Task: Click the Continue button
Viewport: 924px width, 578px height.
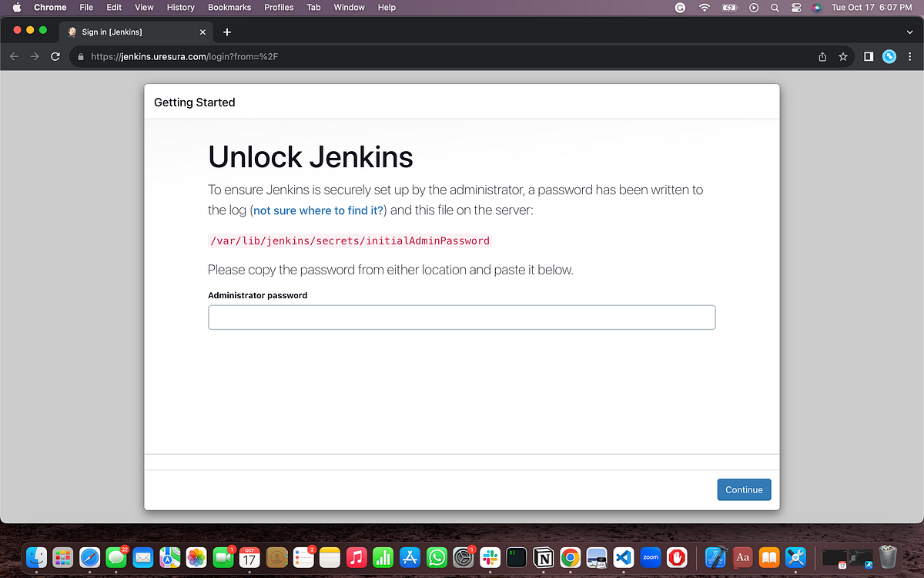Action: (744, 489)
